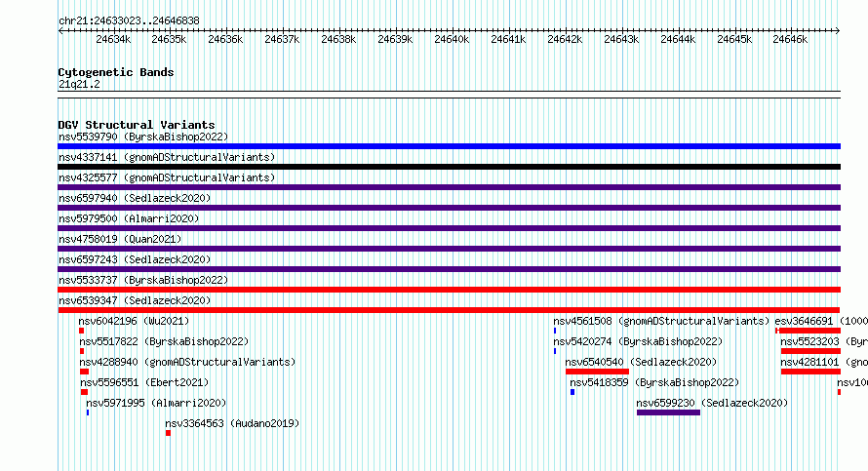Click the 24646k ruler tick label
Image resolution: width=868 pixels, height=471 pixels.
(x=790, y=39)
